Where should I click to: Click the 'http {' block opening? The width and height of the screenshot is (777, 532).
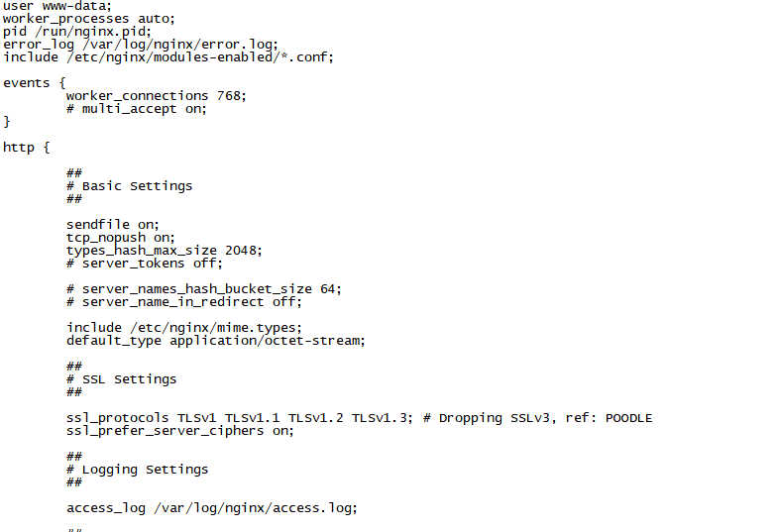click(x=26, y=148)
